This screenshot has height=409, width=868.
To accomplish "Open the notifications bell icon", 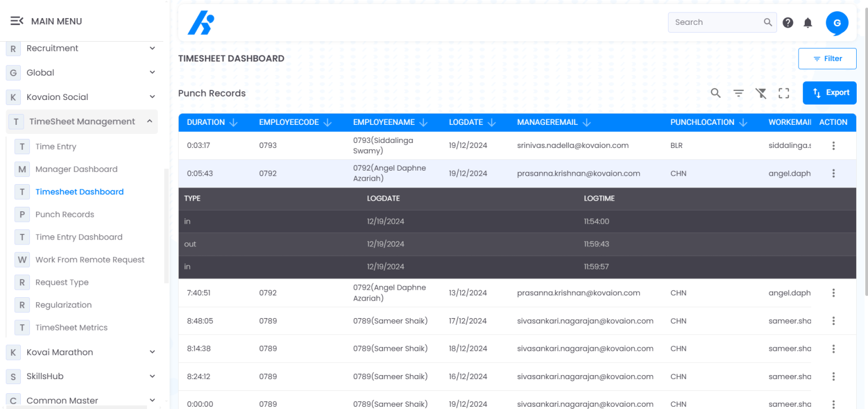I will 808,22.
